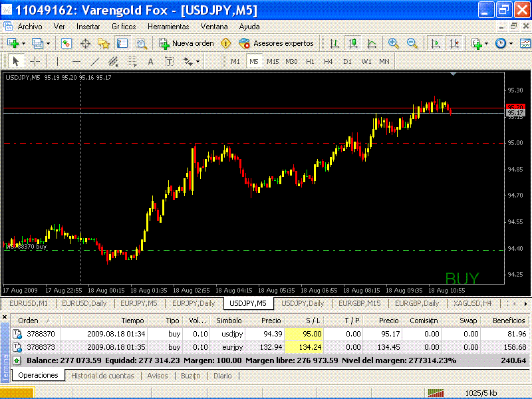The width and height of the screenshot is (532, 399).
Task: Click the Nueva orden button
Action: [x=187, y=43]
